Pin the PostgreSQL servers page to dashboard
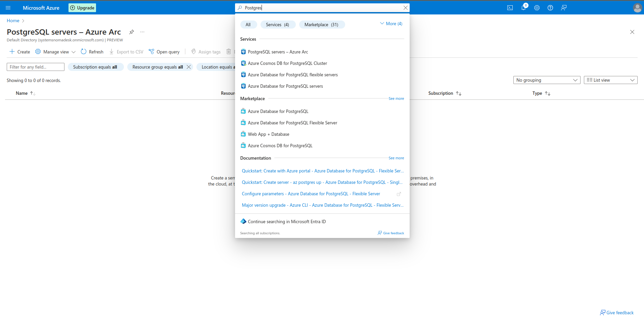Viewport: 644px width, 322px height. coord(132,32)
